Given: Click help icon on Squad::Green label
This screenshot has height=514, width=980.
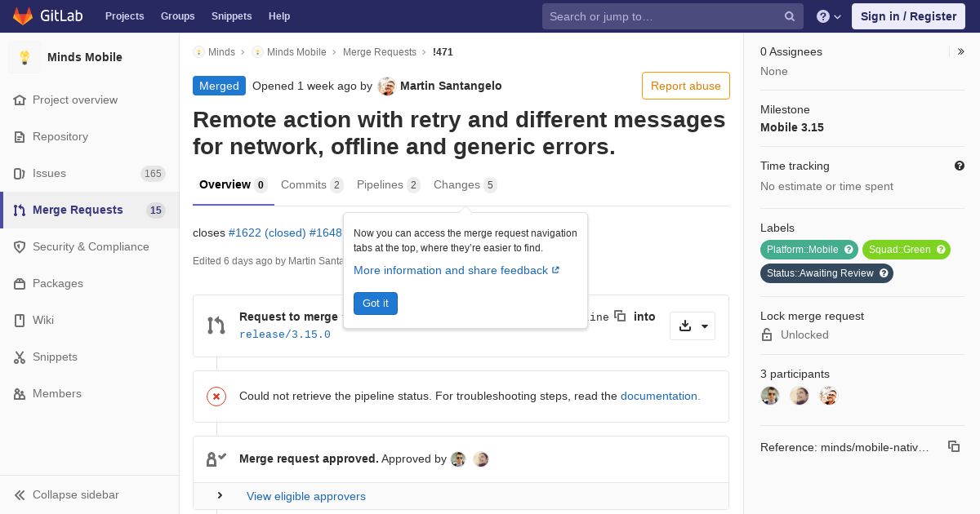Looking at the screenshot, I should click(x=941, y=250).
